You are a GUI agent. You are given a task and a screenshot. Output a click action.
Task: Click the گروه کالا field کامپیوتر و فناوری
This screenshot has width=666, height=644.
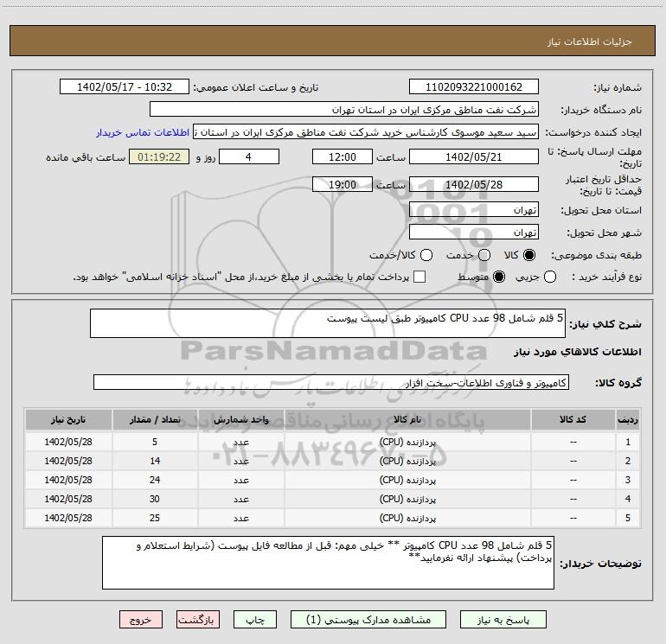pyautogui.click(x=331, y=382)
